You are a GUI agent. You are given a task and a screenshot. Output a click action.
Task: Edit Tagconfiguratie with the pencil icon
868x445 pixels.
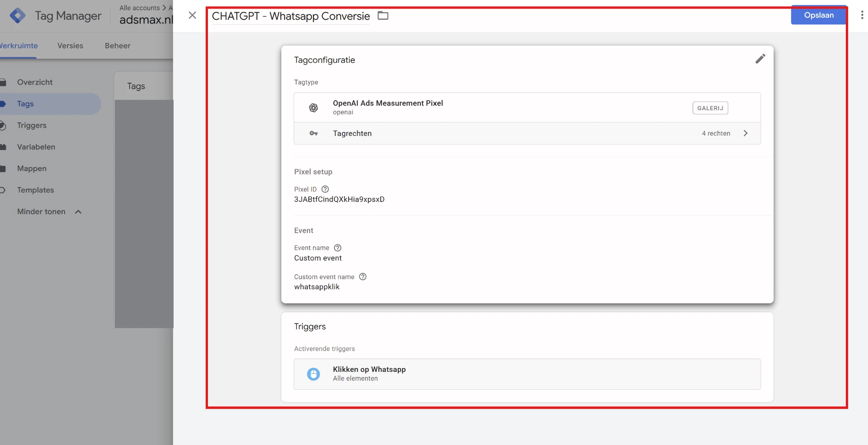(x=760, y=59)
